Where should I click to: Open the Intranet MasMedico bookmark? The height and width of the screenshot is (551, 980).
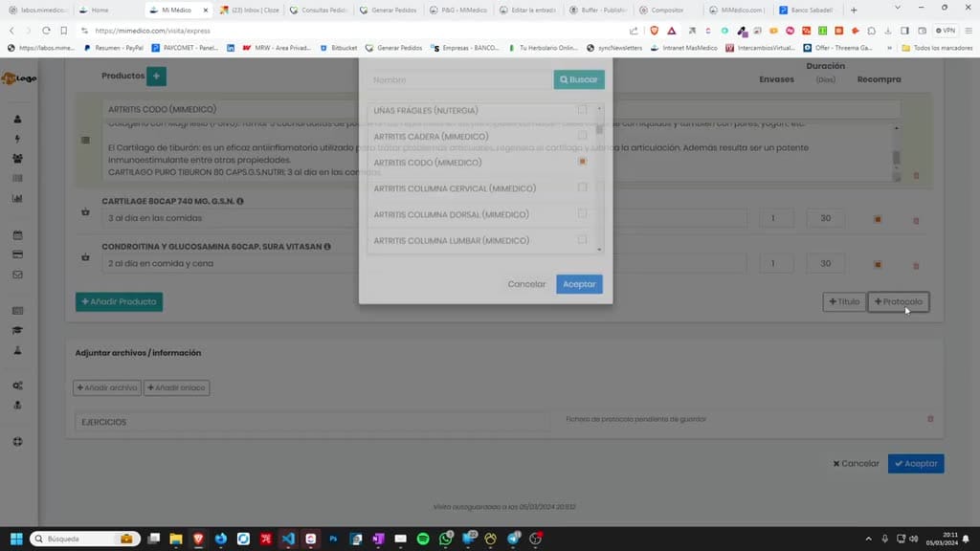click(683, 48)
